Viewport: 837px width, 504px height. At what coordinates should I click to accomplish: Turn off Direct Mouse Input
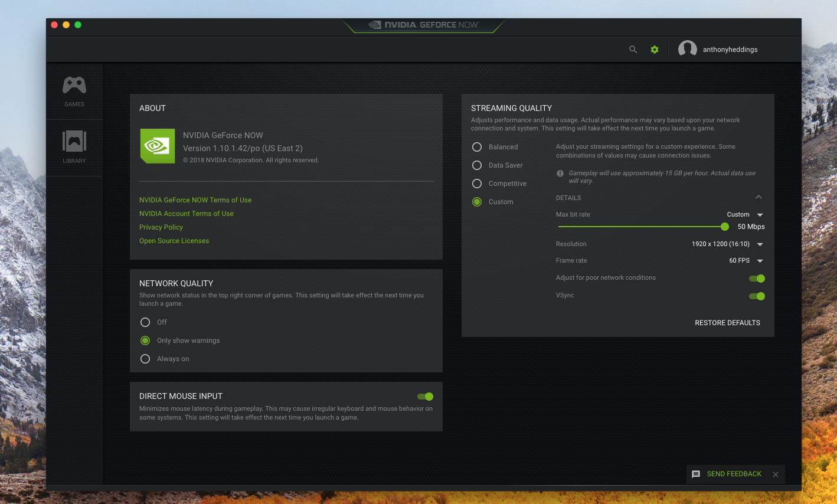(424, 396)
